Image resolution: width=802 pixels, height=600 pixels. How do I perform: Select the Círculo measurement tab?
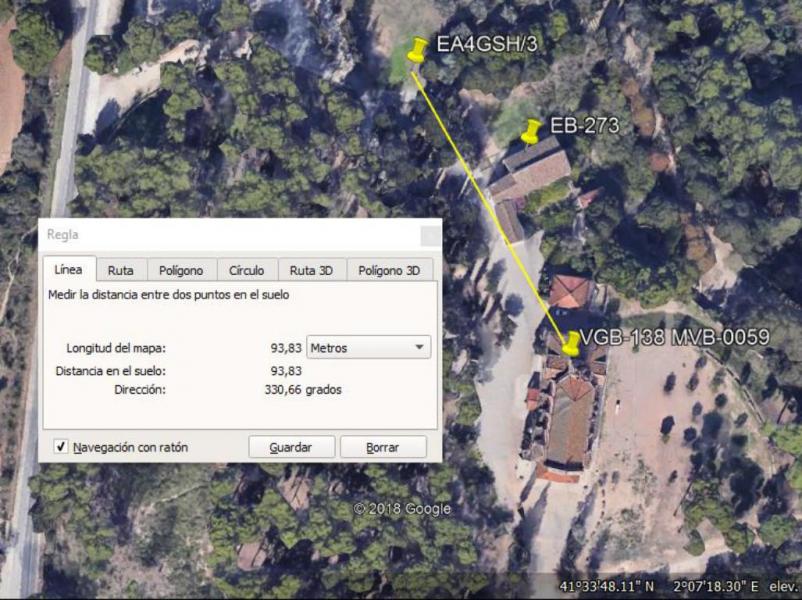[246, 270]
